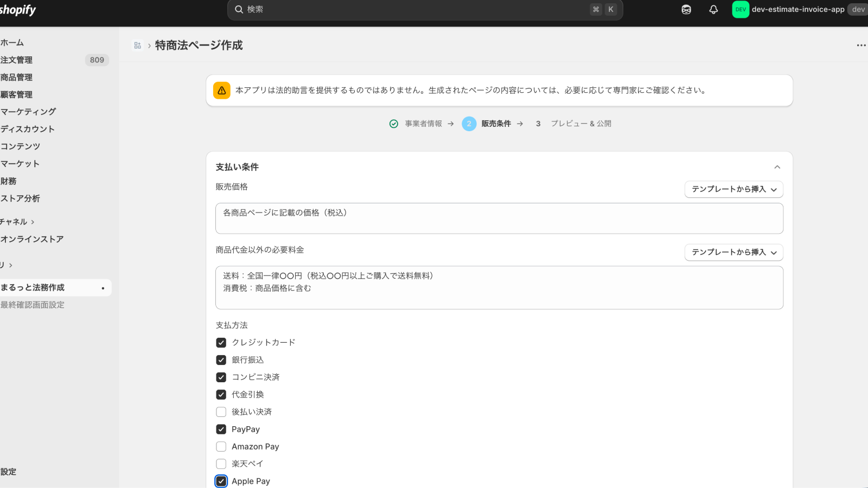Screen dimensions: 868x488
Task: Click the apps icon in the breadcrumb
Action: (137, 45)
